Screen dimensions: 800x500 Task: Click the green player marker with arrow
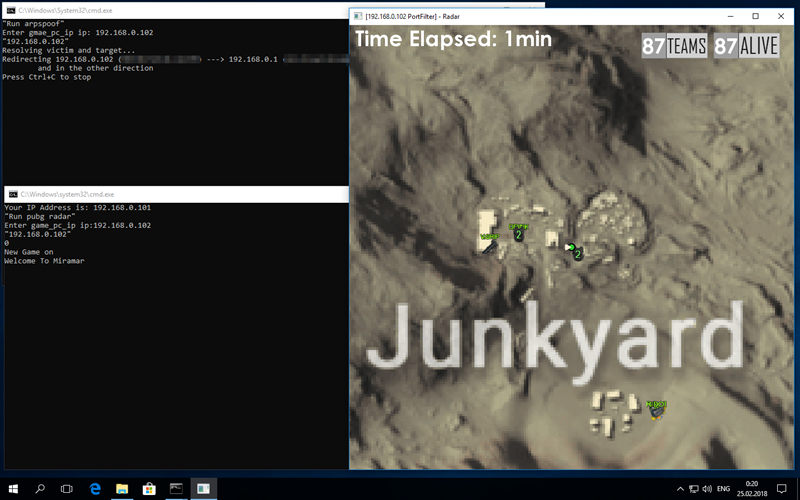point(571,247)
